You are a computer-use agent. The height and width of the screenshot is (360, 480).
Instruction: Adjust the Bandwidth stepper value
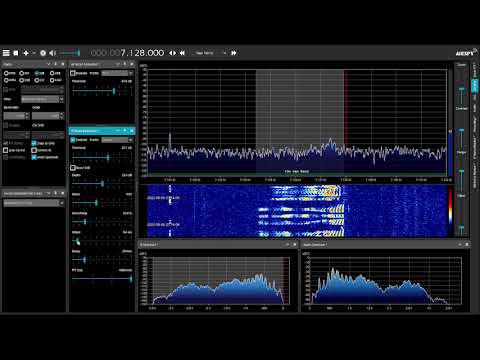click(17, 116)
